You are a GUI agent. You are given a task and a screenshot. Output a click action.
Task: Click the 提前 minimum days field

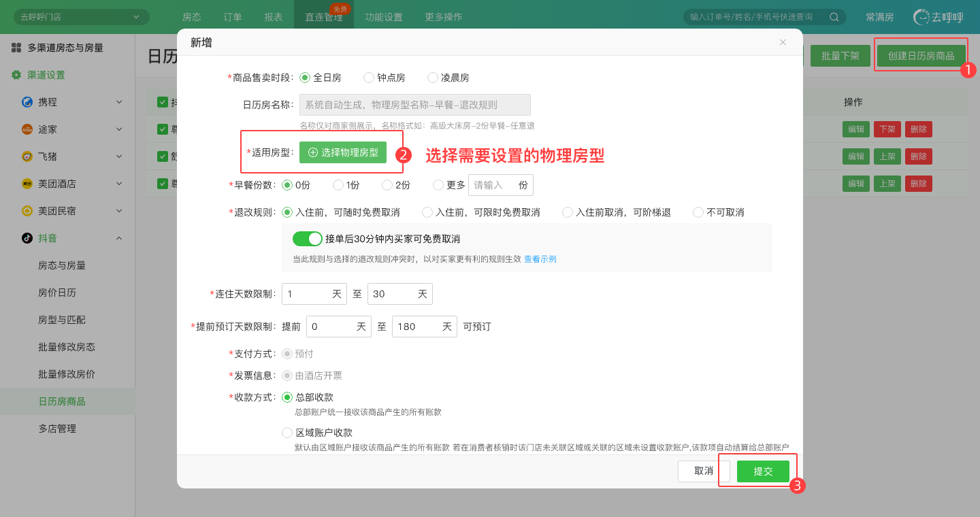click(x=339, y=327)
